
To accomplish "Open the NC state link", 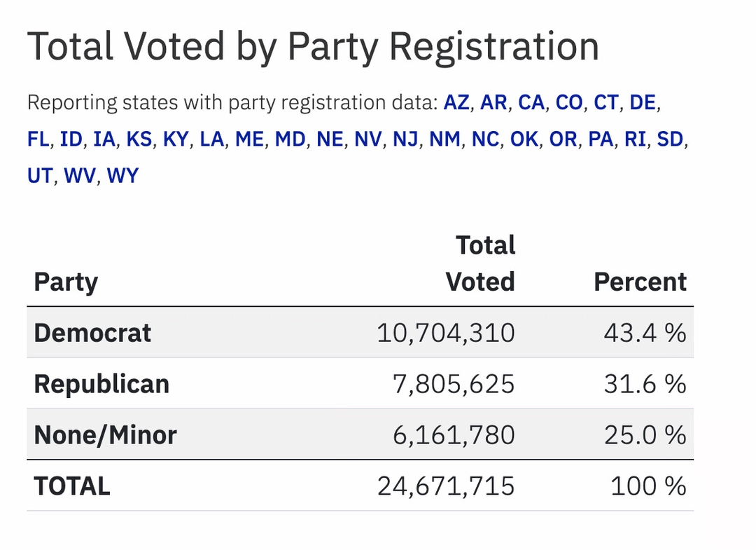I will (x=485, y=139).
